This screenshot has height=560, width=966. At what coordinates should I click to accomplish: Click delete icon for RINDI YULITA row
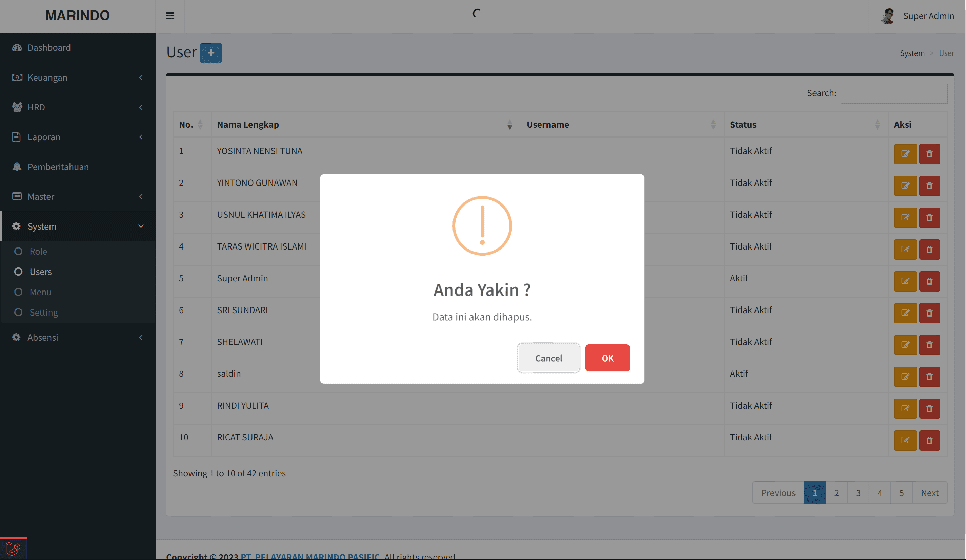coord(929,408)
